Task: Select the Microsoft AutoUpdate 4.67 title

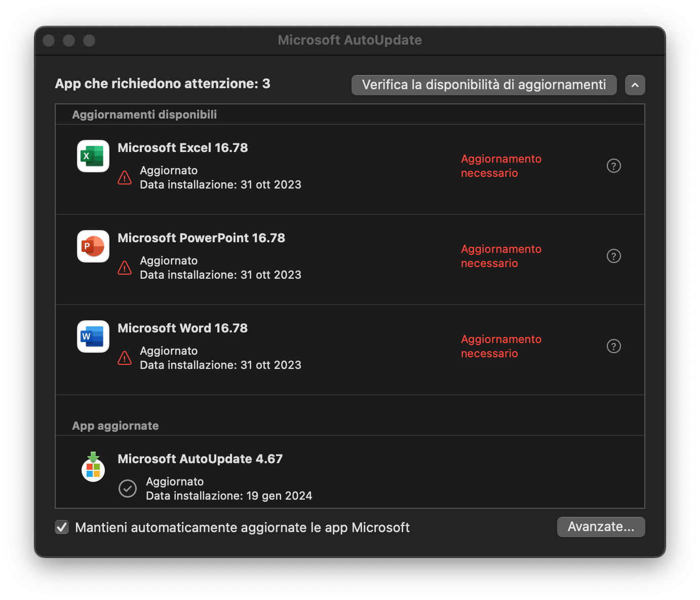Action: click(200, 459)
